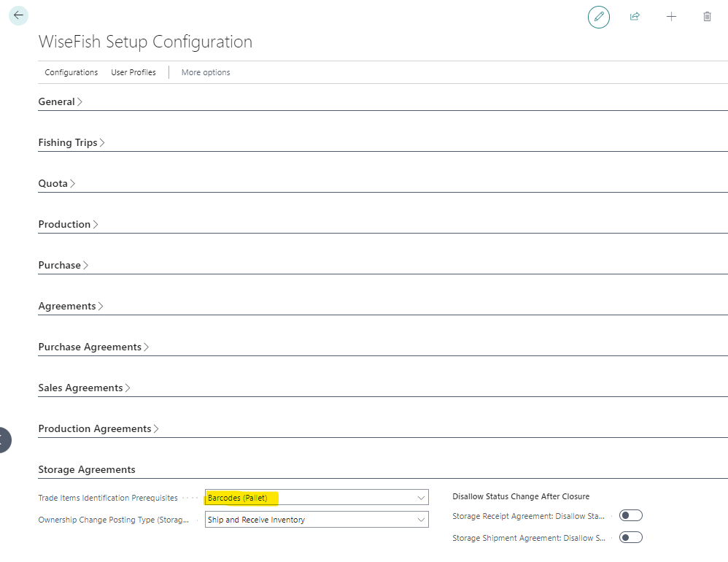The width and height of the screenshot is (728, 562).
Task: Click the trash delete icon
Action: pos(707,17)
